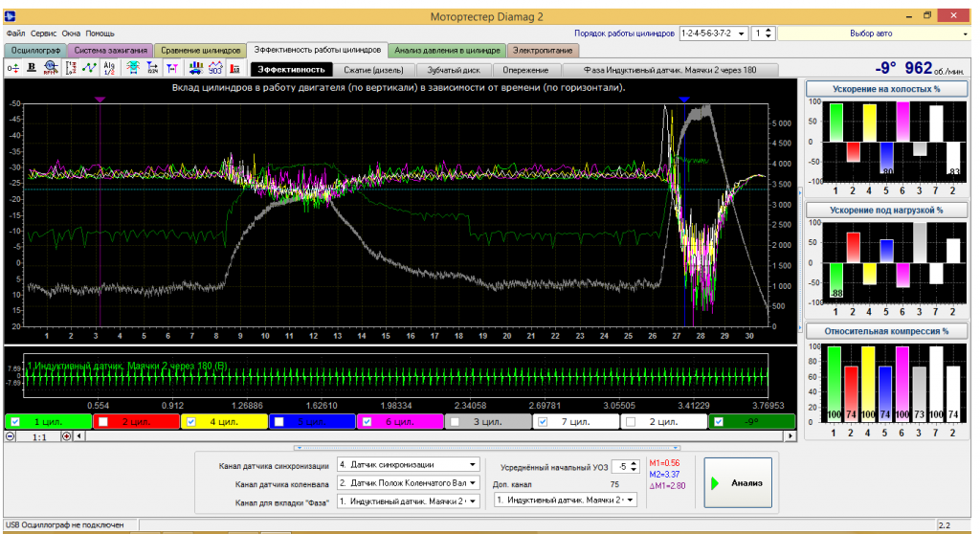Click scrollbar left arrow under graph

click(x=79, y=436)
